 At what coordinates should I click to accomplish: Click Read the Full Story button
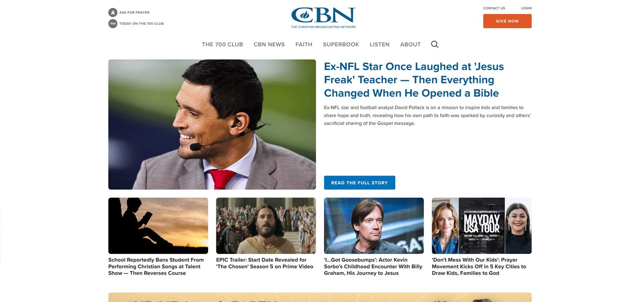(360, 182)
